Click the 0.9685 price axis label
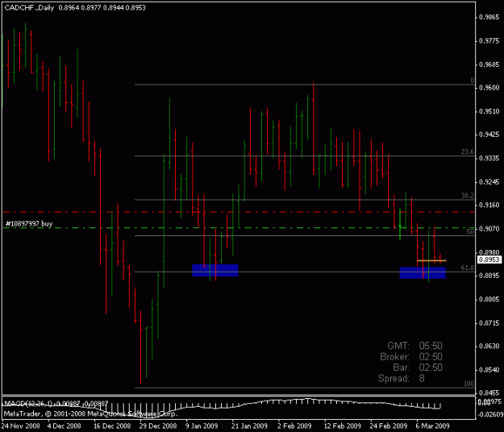This screenshot has width=504, height=432. (x=489, y=64)
